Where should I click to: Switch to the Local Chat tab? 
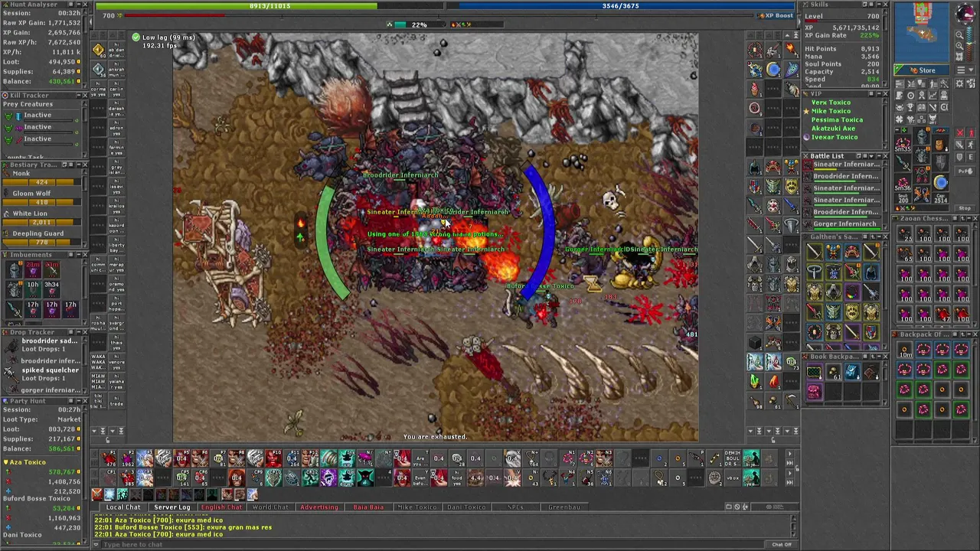tap(123, 507)
